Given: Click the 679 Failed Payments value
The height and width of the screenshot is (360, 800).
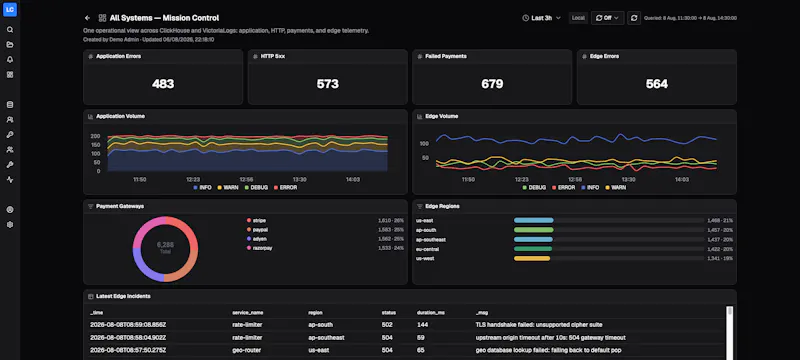Looking at the screenshot, I should tap(492, 84).
